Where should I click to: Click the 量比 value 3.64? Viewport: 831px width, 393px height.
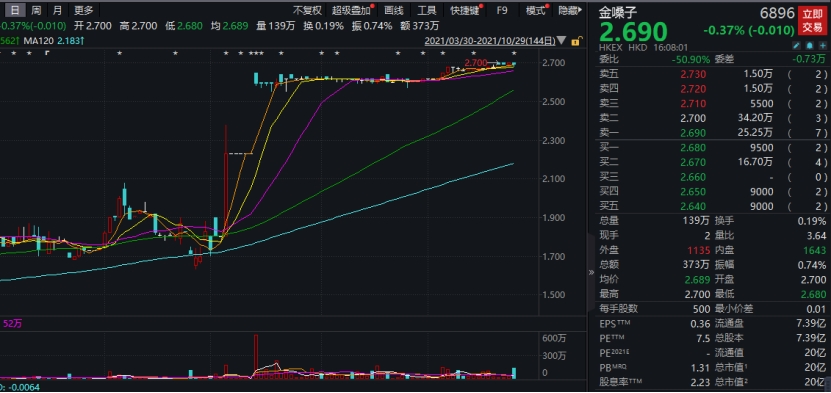click(817, 236)
